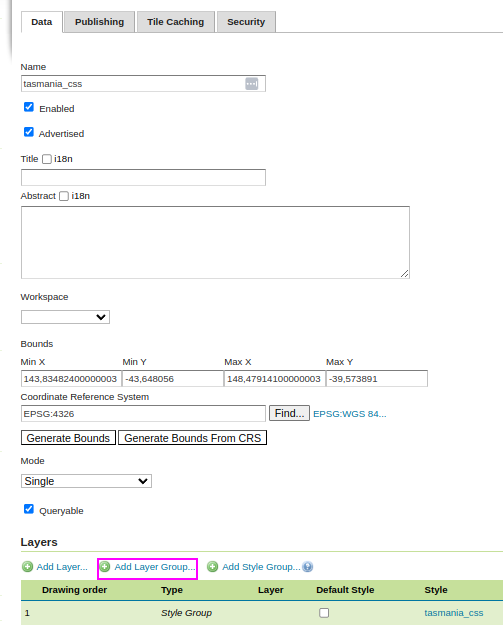The image size is (503, 644).
Task: Click the ellipsis icon in the Name field
Action: click(252, 84)
